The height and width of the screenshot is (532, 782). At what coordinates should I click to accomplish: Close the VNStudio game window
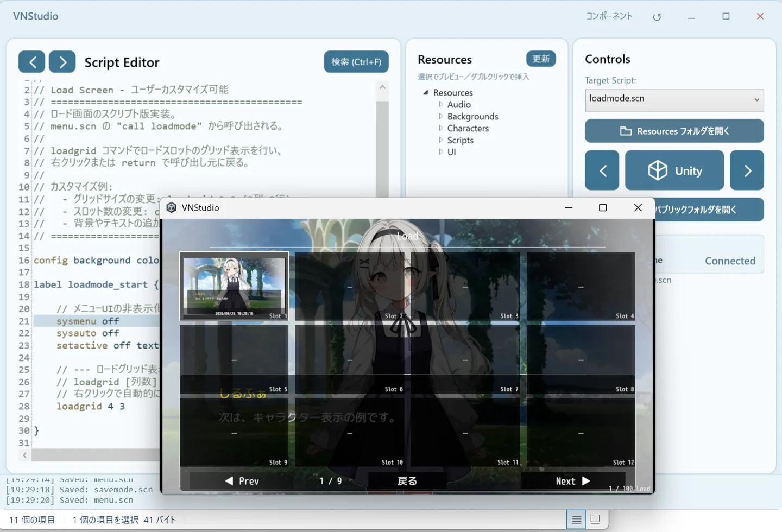(x=638, y=207)
